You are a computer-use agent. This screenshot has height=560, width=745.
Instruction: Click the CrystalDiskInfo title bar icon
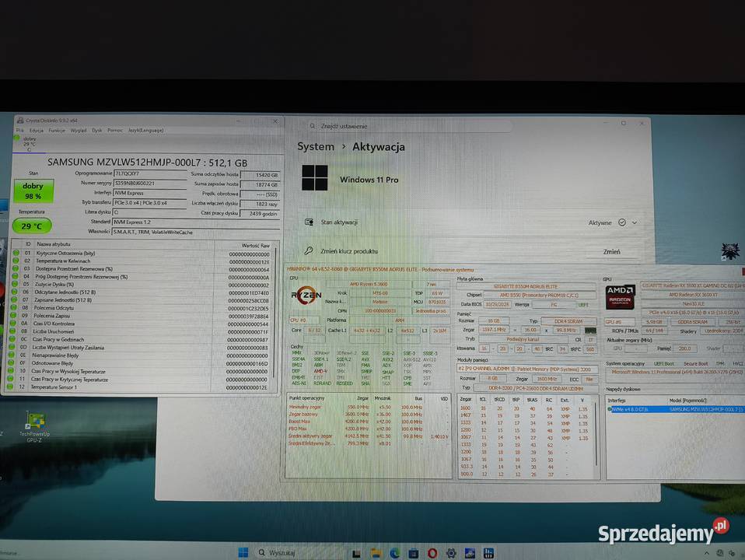(x=20, y=121)
